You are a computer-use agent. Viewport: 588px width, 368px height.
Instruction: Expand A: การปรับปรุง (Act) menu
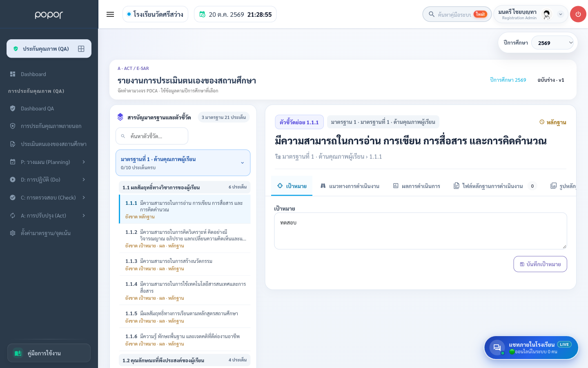tap(49, 215)
